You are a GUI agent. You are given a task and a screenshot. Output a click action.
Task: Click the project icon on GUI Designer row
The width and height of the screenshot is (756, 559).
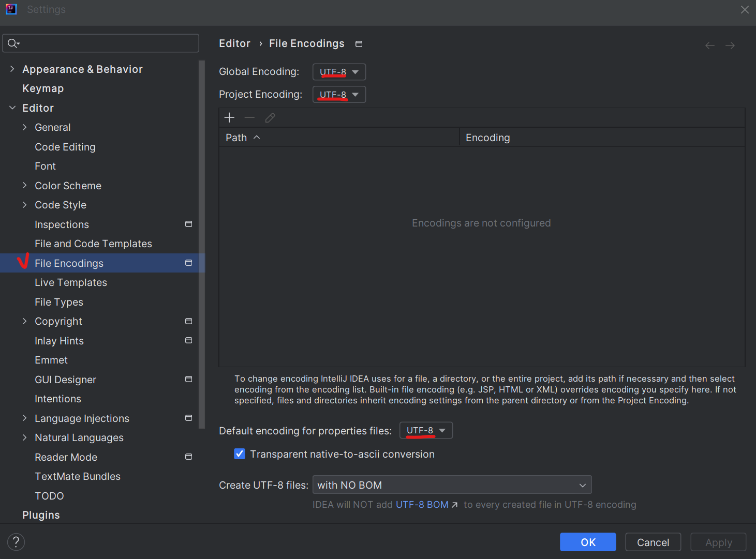188,379
